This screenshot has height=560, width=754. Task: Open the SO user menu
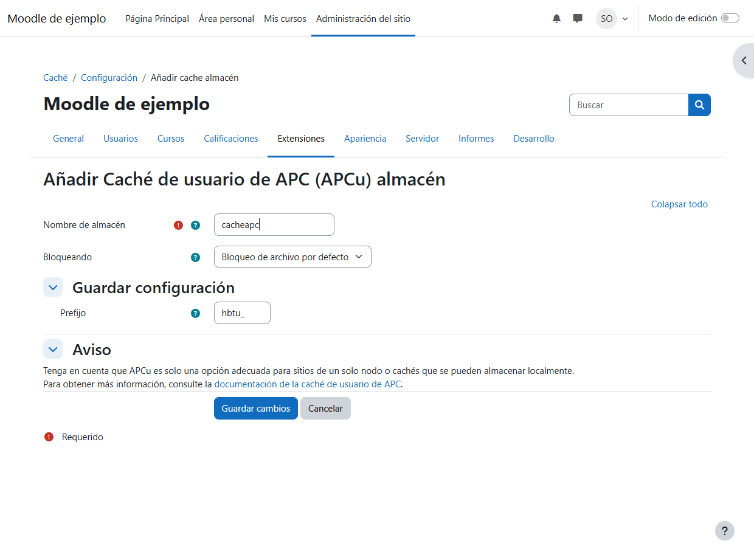pos(612,19)
